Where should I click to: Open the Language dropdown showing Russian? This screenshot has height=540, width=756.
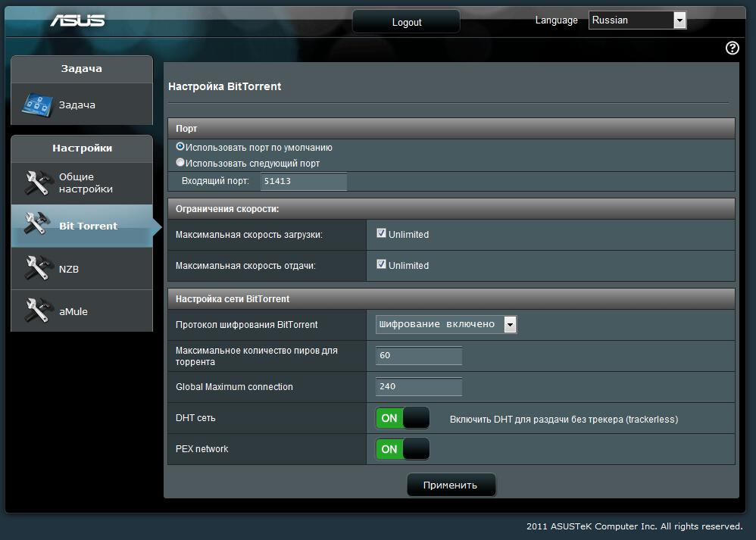tap(637, 20)
